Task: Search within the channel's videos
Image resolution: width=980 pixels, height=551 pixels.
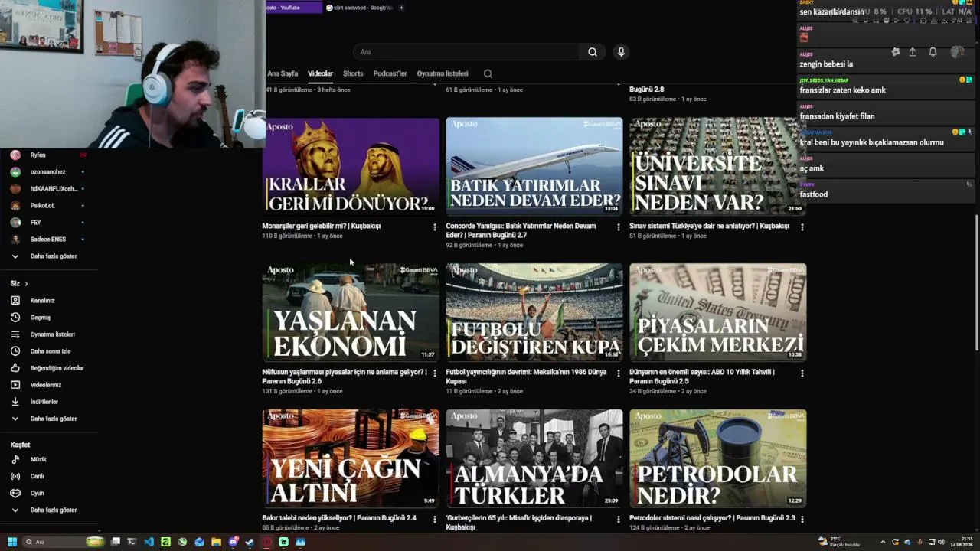Action: tap(488, 74)
